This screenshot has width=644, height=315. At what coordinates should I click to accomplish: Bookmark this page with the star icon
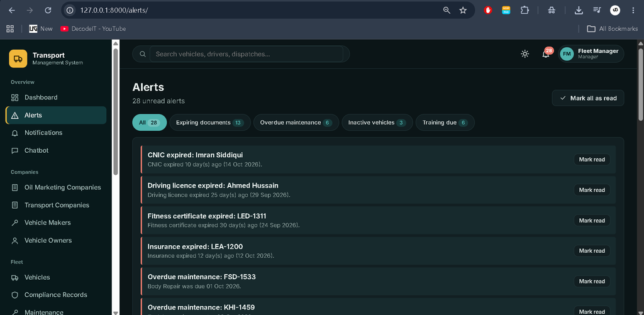[x=463, y=10]
